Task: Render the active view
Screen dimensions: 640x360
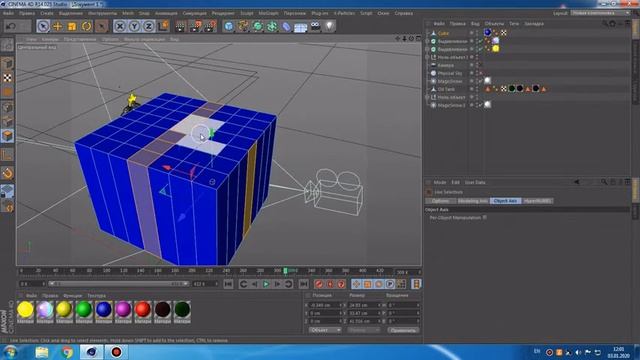Action: [x=180, y=27]
